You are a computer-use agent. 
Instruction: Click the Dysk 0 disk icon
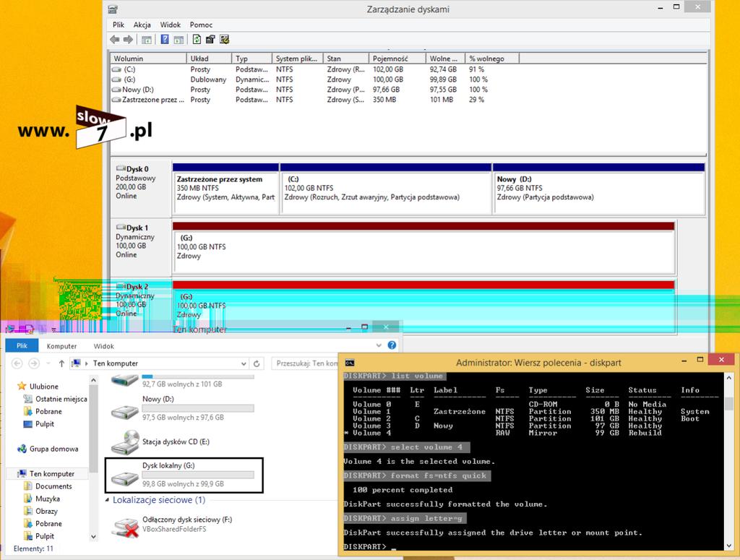tap(121, 168)
